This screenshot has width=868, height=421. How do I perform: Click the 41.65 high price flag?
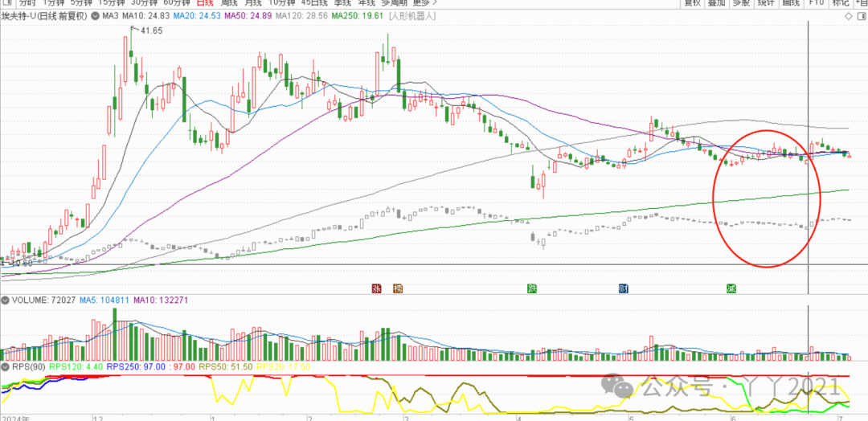tap(149, 31)
